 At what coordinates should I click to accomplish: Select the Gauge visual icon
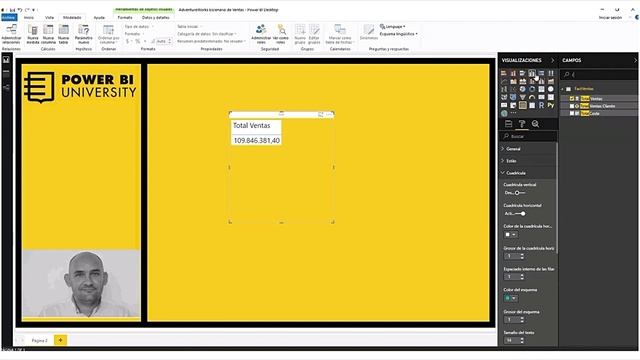(x=532, y=97)
